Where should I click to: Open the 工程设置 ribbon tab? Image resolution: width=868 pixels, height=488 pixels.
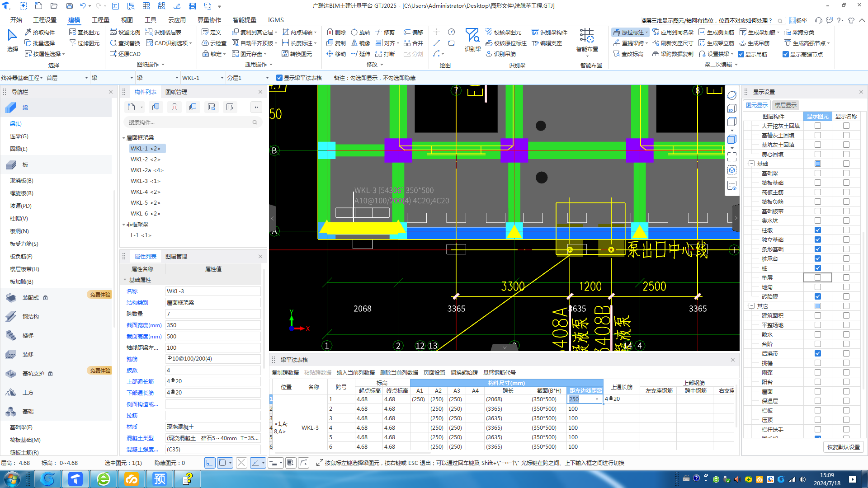(x=45, y=20)
